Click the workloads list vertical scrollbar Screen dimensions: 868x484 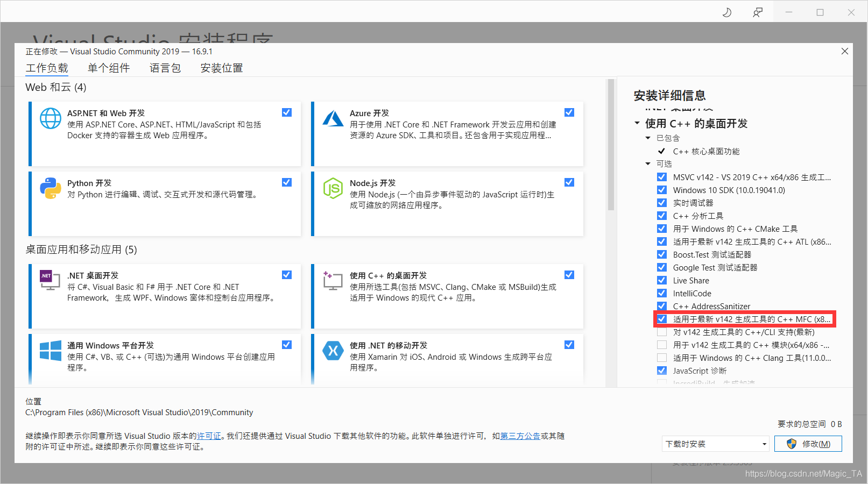click(x=611, y=145)
